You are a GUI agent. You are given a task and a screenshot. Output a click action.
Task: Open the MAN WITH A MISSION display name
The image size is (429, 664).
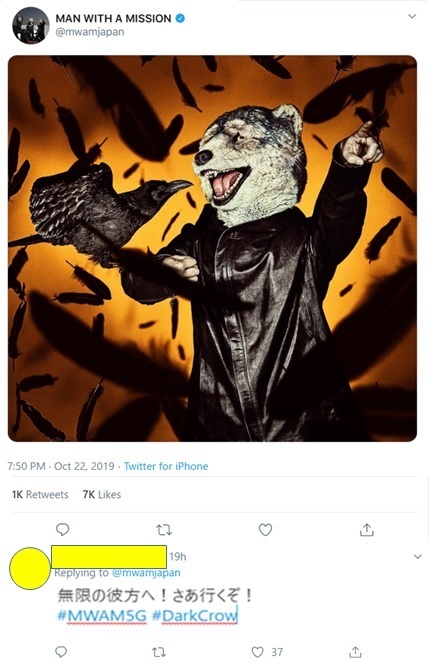[113, 18]
